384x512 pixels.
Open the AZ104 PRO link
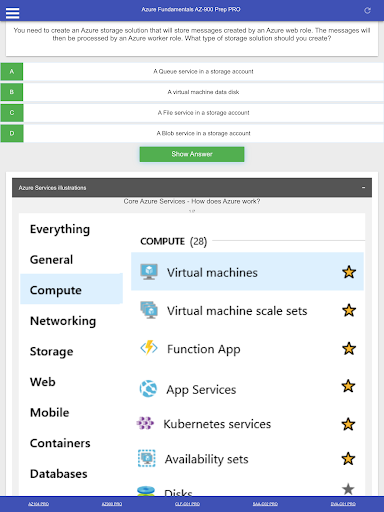pyautogui.click(x=39, y=504)
